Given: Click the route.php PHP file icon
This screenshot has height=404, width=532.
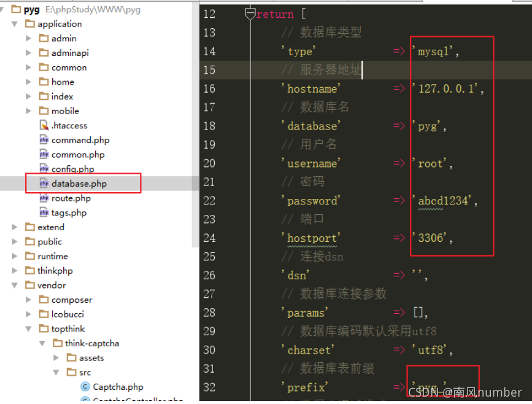Looking at the screenshot, I should pyautogui.click(x=44, y=198).
